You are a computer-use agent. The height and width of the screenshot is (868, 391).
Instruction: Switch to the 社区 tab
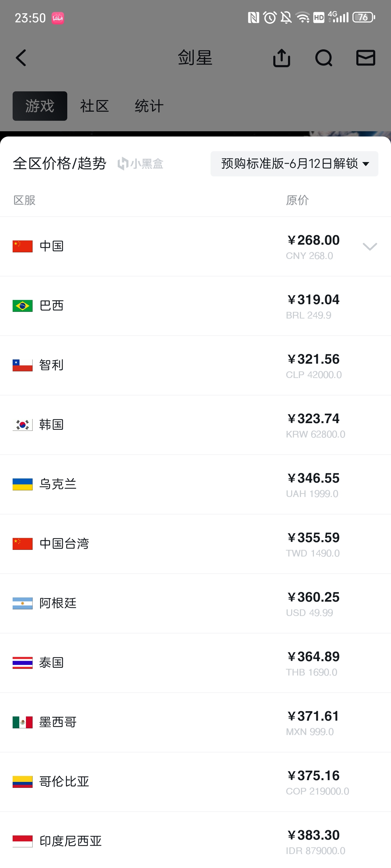pos(94,106)
